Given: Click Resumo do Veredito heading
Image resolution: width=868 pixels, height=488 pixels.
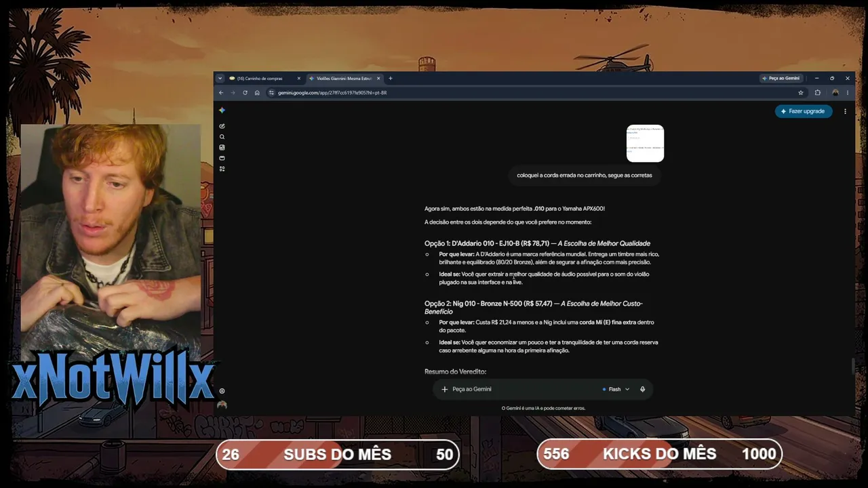Looking at the screenshot, I should coord(455,371).
